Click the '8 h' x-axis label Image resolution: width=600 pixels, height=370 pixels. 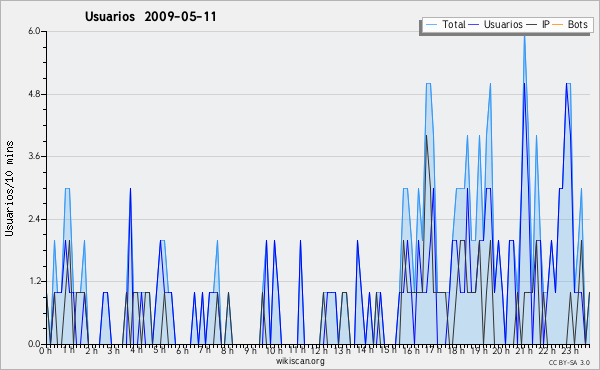click(x=227, y=350)
